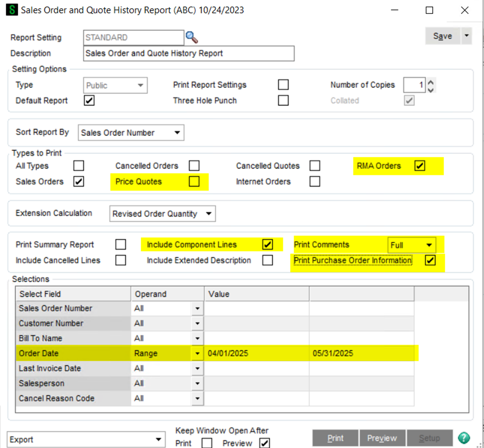Click the Order Date start value field

pyautogui.click(x=257, y=353)
